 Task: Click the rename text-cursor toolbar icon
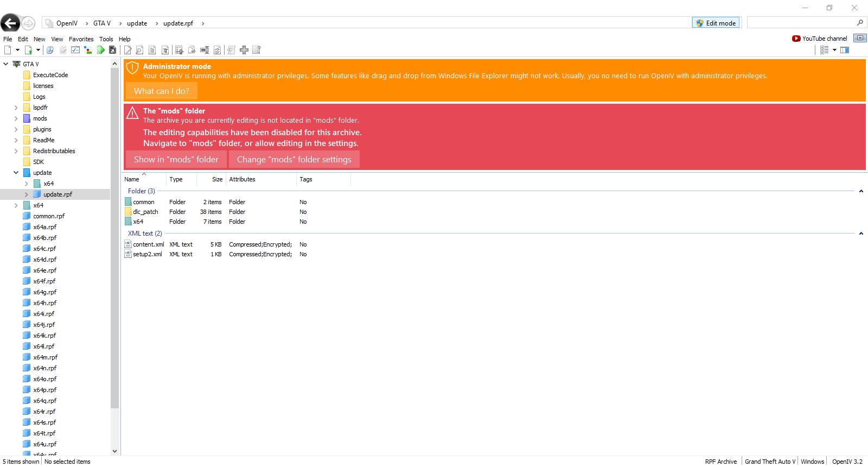coord(205,50)
